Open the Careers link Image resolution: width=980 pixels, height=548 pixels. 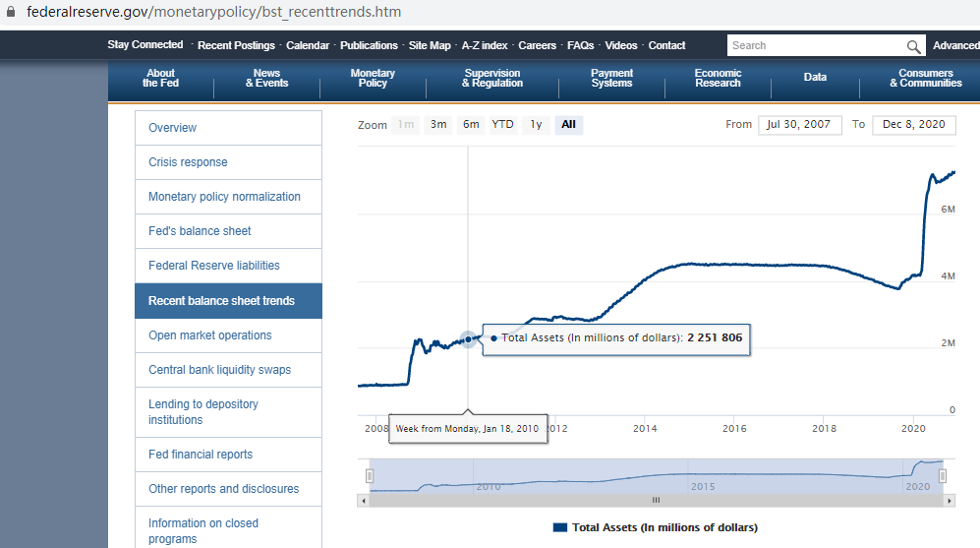click(x=537, y=45)
